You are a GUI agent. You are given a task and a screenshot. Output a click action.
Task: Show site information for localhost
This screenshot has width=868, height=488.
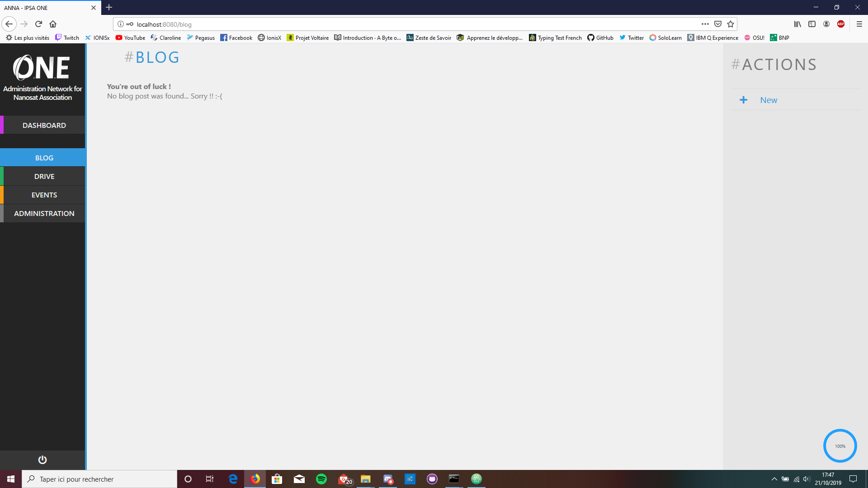tap(121, 24)
